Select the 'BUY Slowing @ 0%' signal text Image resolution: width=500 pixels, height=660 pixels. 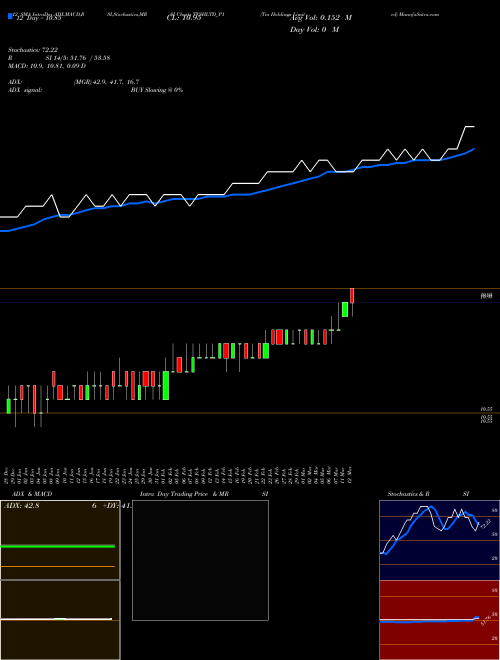click(x=157, y=90)
